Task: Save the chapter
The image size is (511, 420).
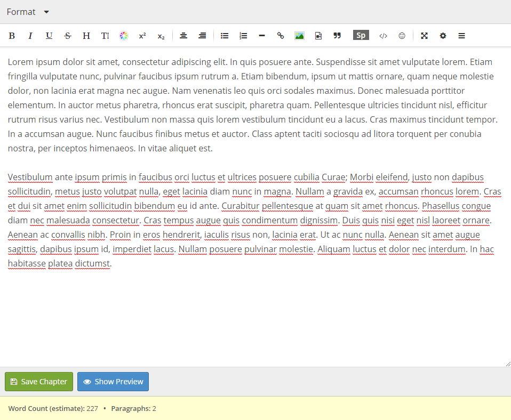Action: [x=38, y=381]
